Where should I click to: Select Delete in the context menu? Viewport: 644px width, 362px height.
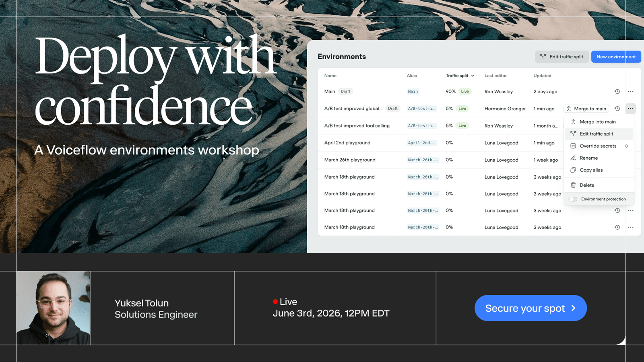599,185
